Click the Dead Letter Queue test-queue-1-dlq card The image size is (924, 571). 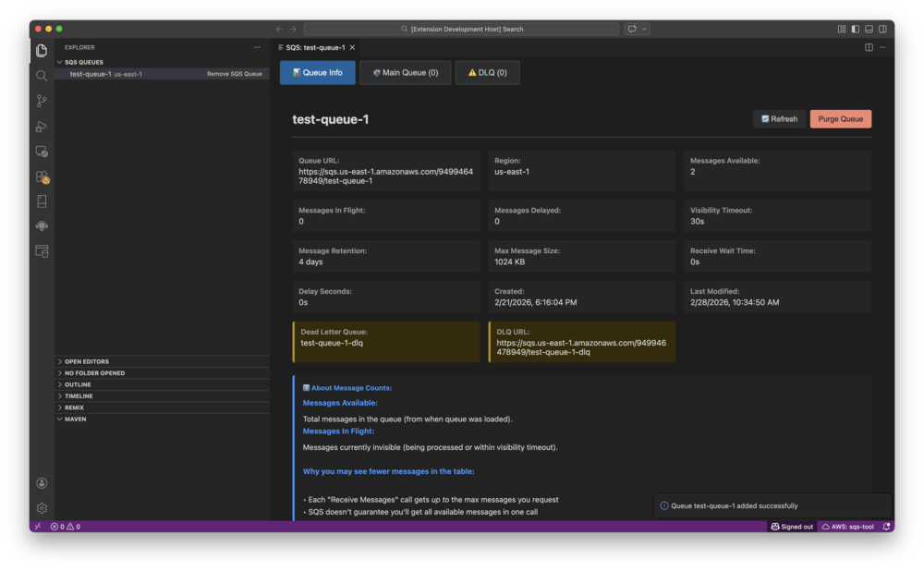[x=386, y=342]
